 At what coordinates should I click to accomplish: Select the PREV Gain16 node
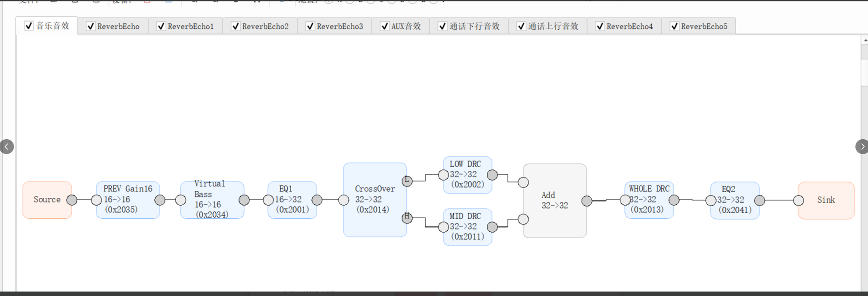(128, 200)
